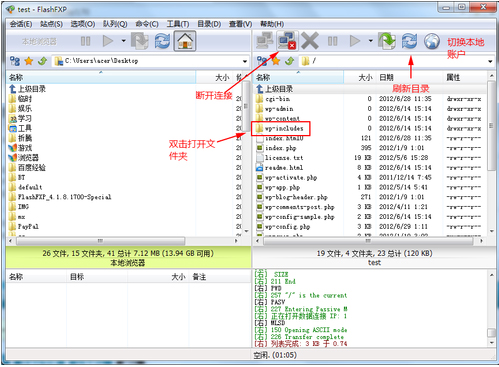This screenshot has height=367, width=499.
Task: Open the 工具(T) menu
Action: coord(178,24)
